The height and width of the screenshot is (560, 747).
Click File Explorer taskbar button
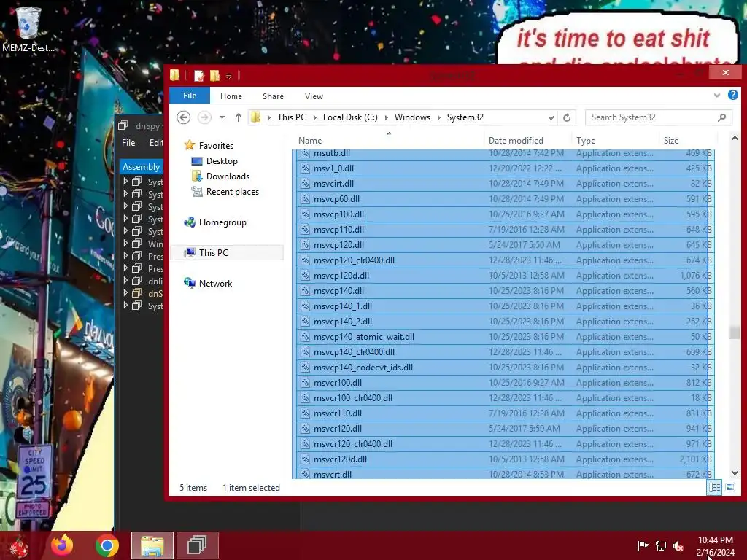tap(152, 545)
